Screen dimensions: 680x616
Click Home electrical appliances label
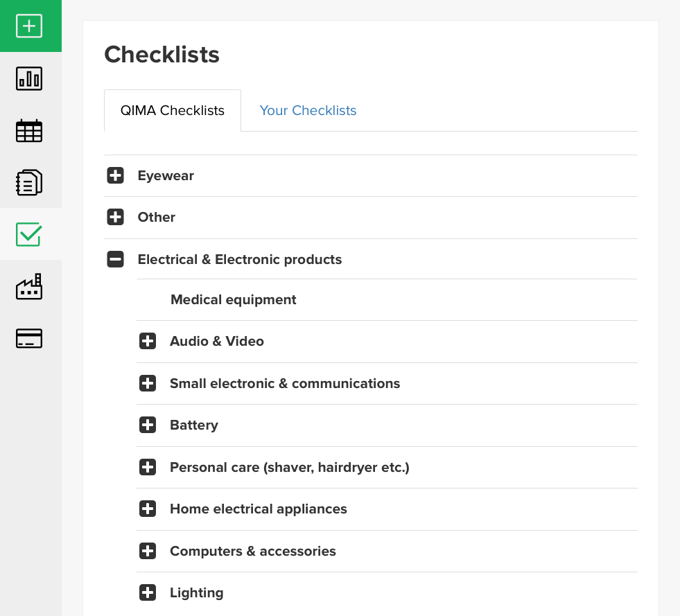pos(259,509)
